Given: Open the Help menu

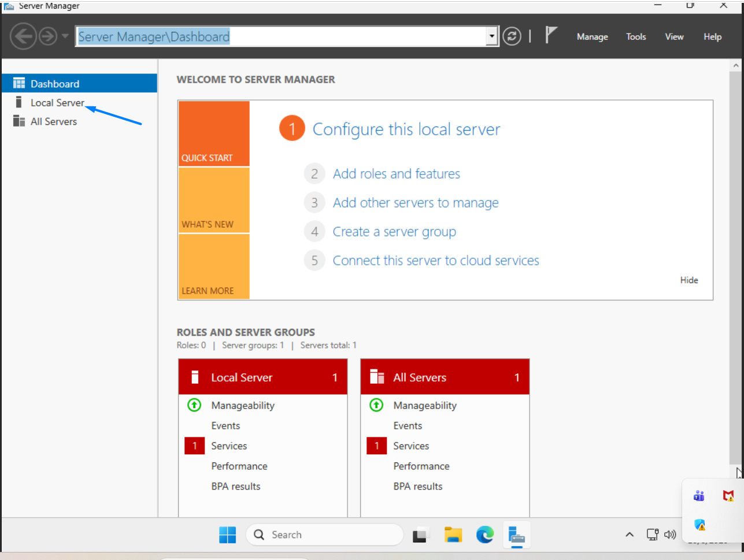Looking at the screenshot, I should coord(712,36).
